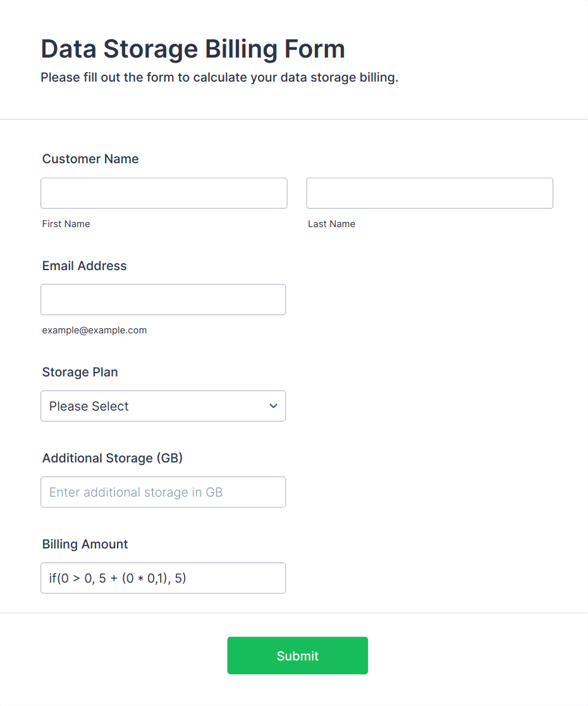Click the 'Customer Name' field label
The height and width of the screenshot is (706, 588).
[90, 159]
